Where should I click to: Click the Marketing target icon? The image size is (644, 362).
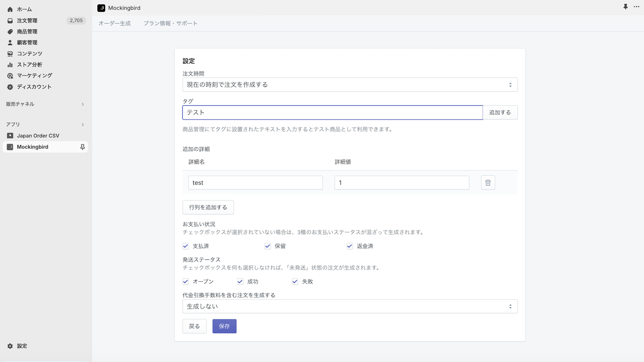point(10,76)
